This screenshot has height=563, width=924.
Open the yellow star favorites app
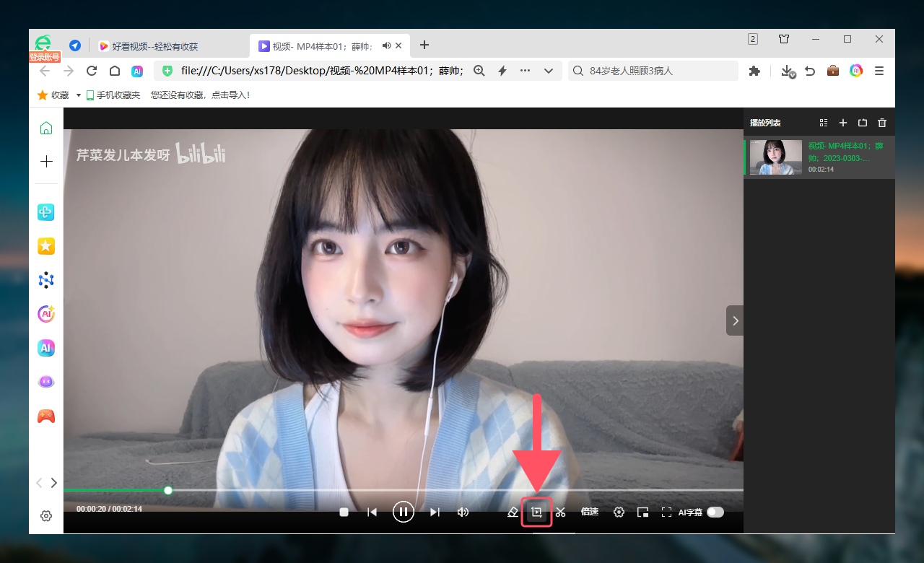point(46,246)
